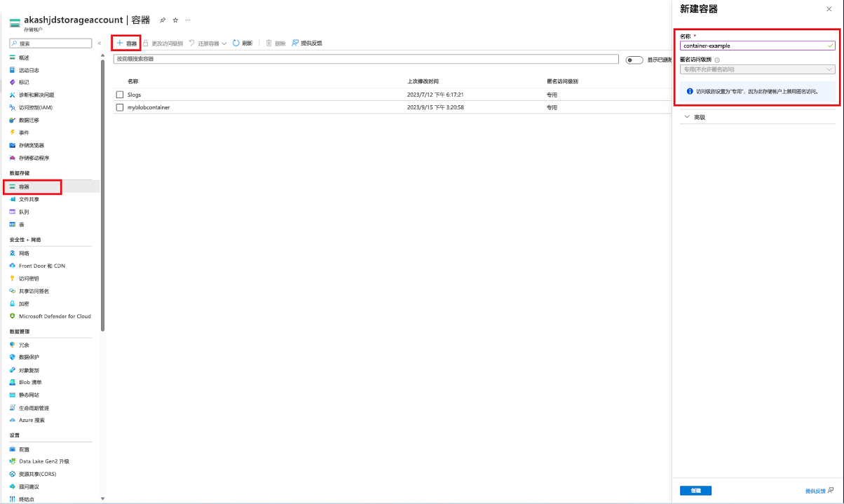Viewport: 844px width, 504px height.
Task: Open 冗余 redundancy in sidebar
Action: coord(24,345)
